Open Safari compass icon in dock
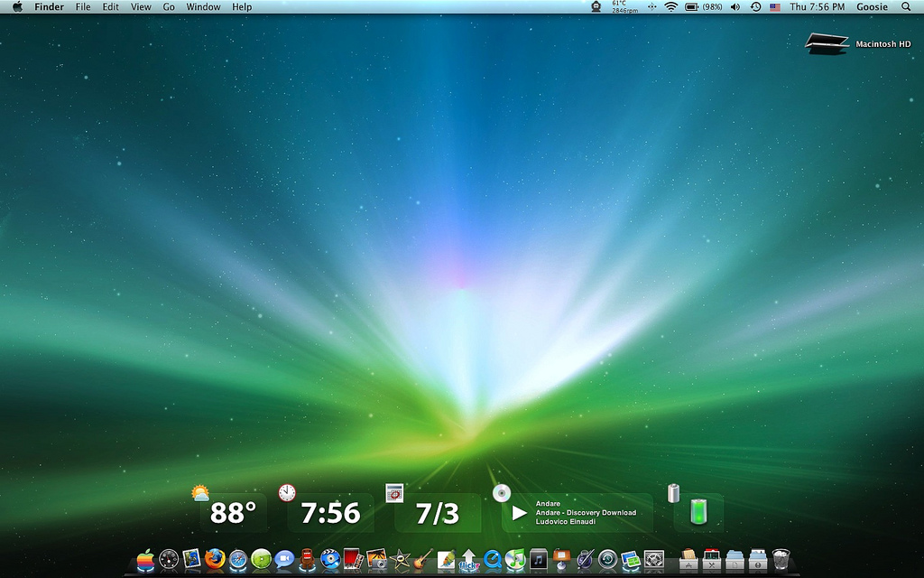The image size is (924, 578). [x=238, y=559]
